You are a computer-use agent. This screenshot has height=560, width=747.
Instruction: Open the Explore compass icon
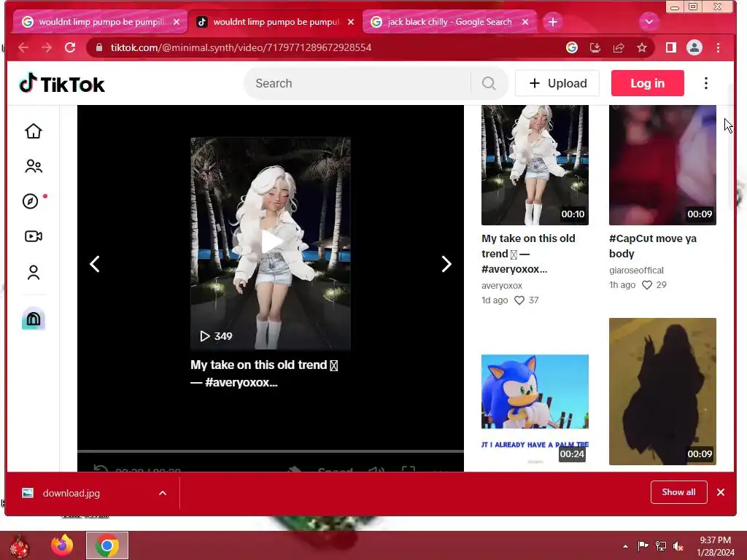(31, 201)
